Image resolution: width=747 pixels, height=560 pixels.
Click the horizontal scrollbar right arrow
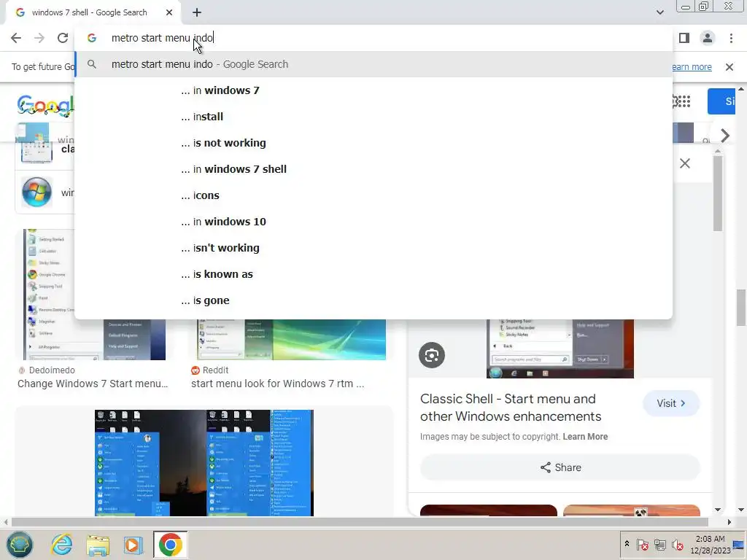pos(729,522)
